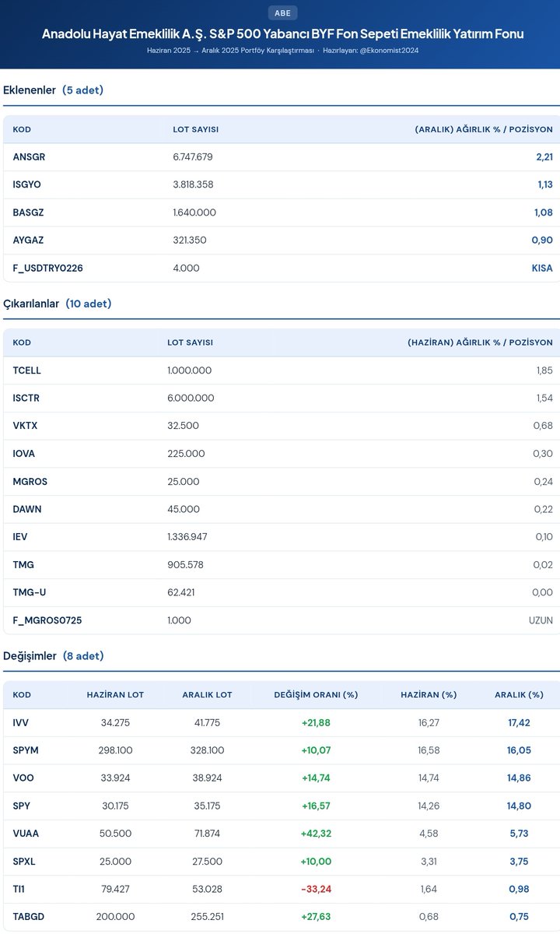The image size is (560, 934).
Task: Click December lot 71.874 for VUAA
Action: coord(207,834)
